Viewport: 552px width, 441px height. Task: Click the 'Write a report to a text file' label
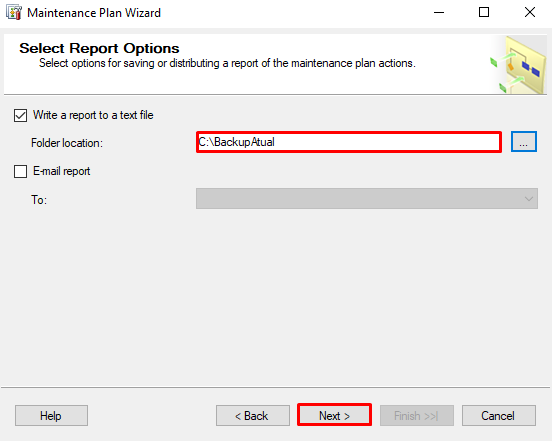point(93,115)
